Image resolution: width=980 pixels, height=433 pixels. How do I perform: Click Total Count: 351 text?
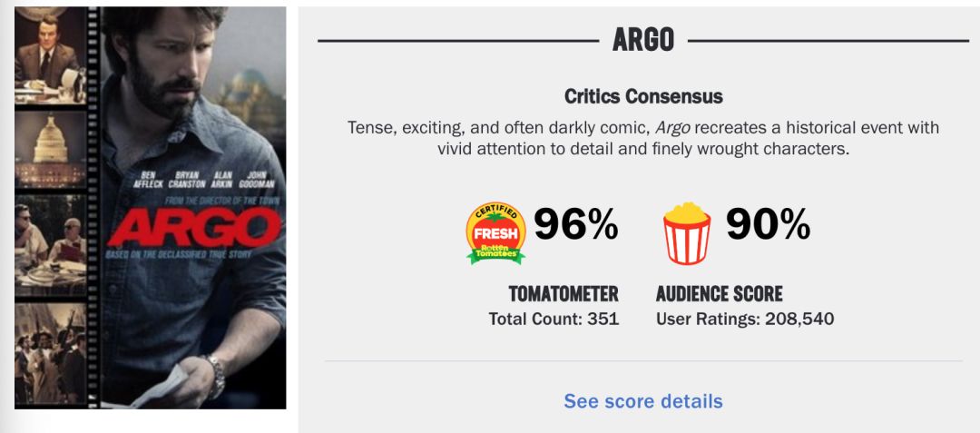point(554,319)
